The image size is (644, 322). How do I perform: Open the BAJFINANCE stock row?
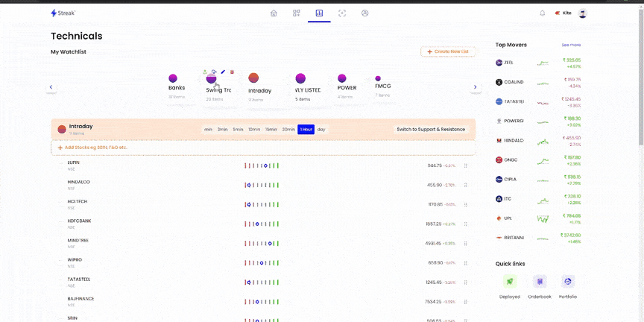pos(263,302)
